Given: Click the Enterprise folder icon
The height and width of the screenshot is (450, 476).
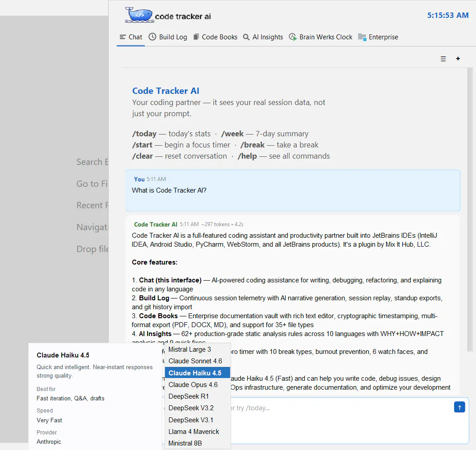Looking at the screenshot, I should coord(362,37).
